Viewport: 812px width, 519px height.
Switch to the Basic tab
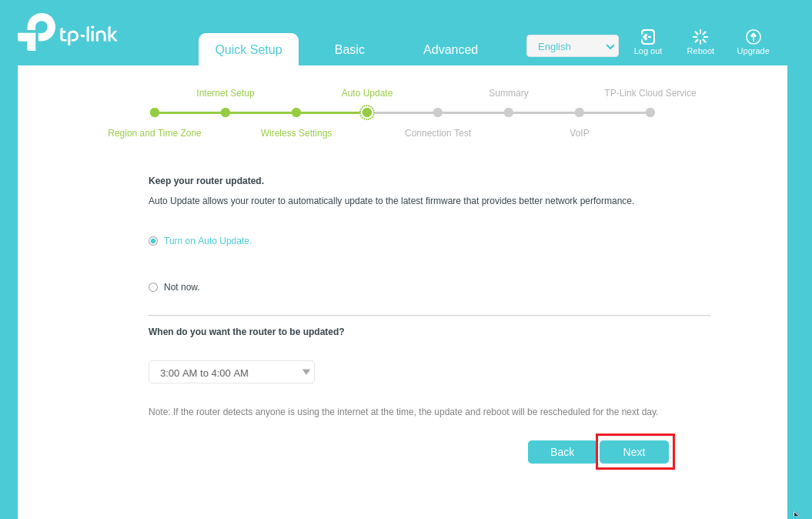pos(349,50)
